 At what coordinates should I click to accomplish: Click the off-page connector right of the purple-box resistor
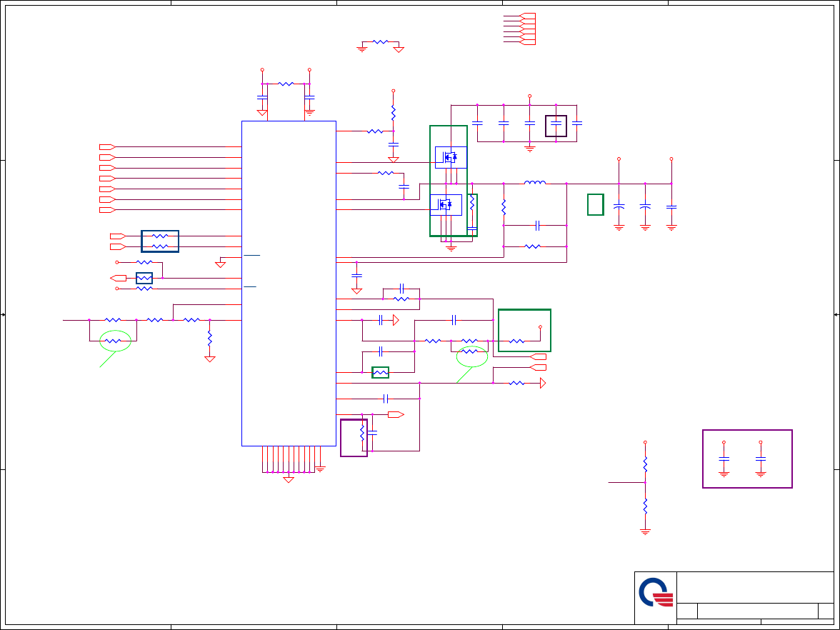[396, 414]
